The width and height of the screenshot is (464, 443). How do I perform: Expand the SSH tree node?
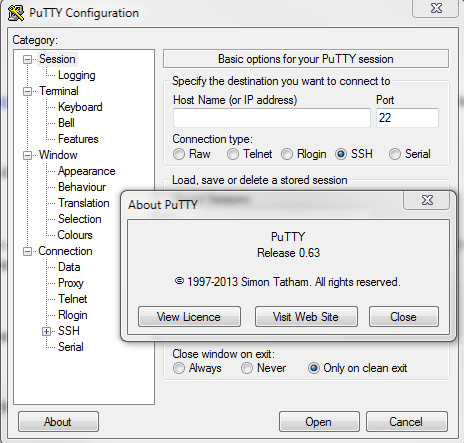coord(46,331)
